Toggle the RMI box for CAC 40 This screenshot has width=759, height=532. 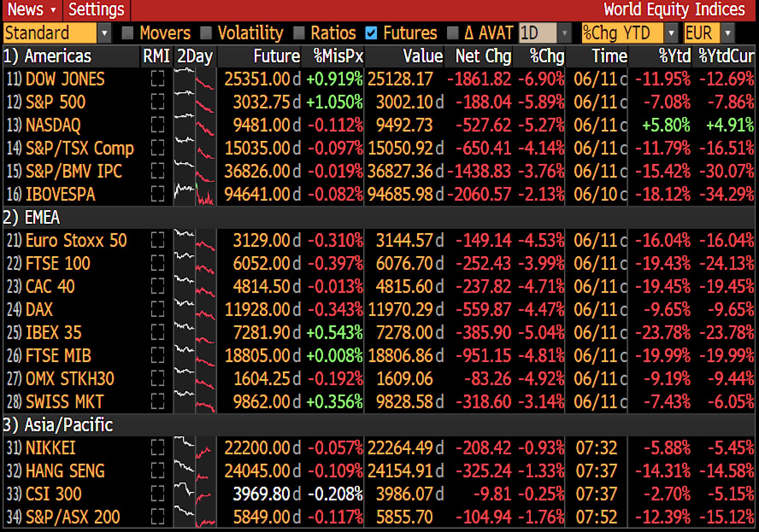[158, 286]
